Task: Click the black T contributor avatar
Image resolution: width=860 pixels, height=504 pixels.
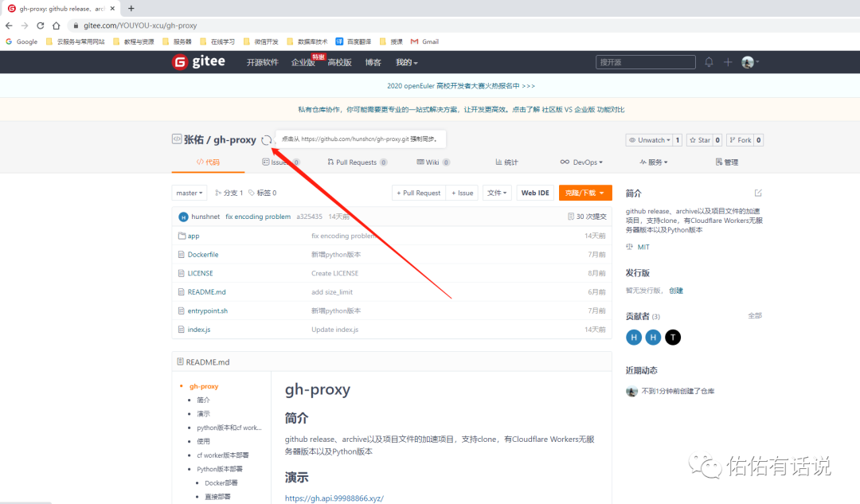Action: pyautogui.click(x=672, y=338)
